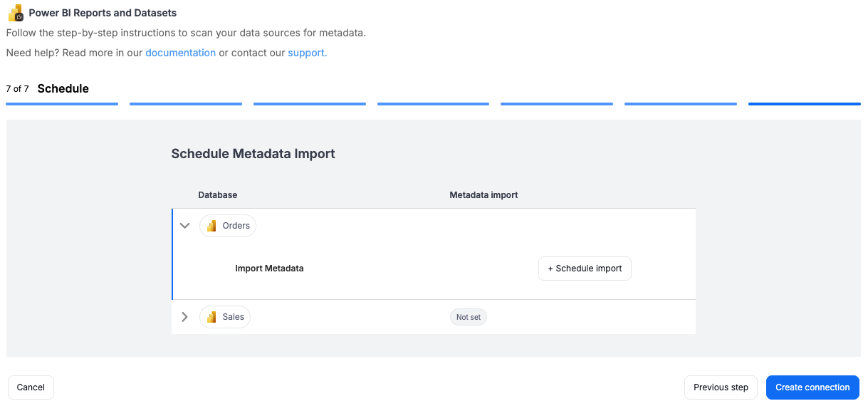Jump to the fifth step progress bar
The image size is (868, 406).
[x=557, y=104]
